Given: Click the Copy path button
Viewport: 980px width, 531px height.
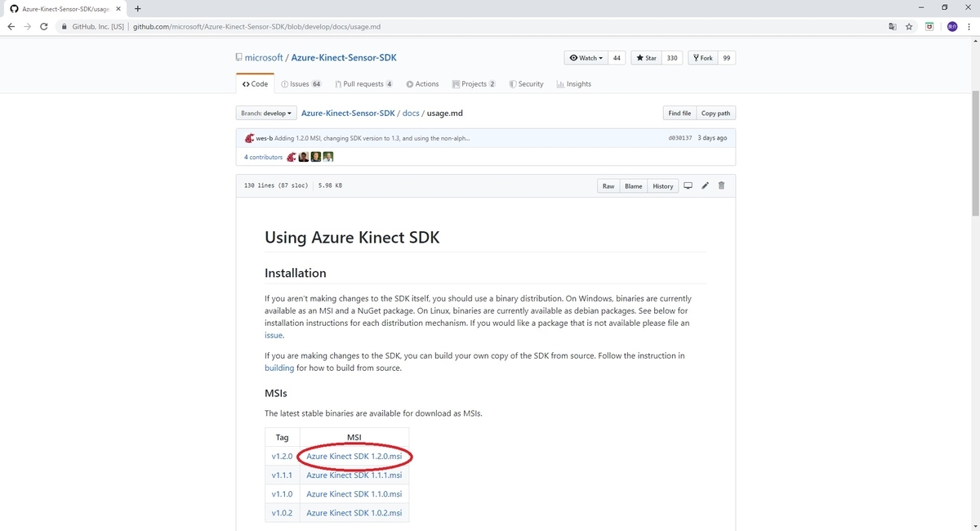Looking at the screenshot, I should [716, 114].
